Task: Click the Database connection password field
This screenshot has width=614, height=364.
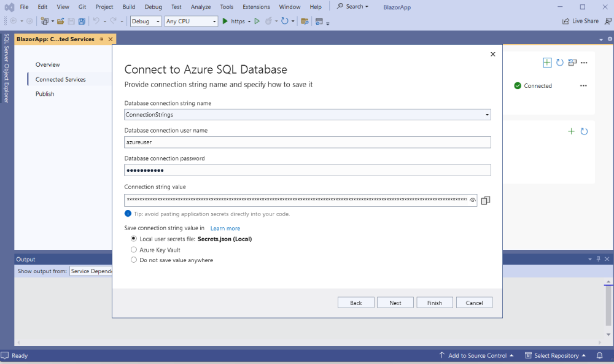Action: coord(308,170)
